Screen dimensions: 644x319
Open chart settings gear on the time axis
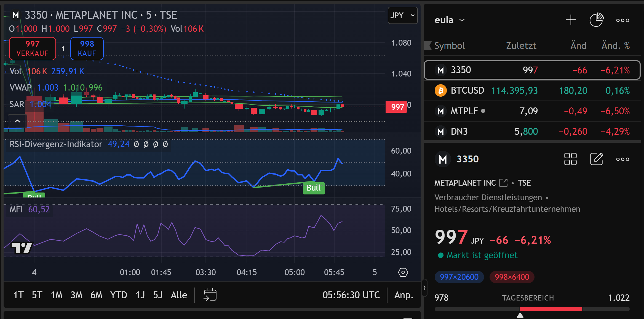403,272
